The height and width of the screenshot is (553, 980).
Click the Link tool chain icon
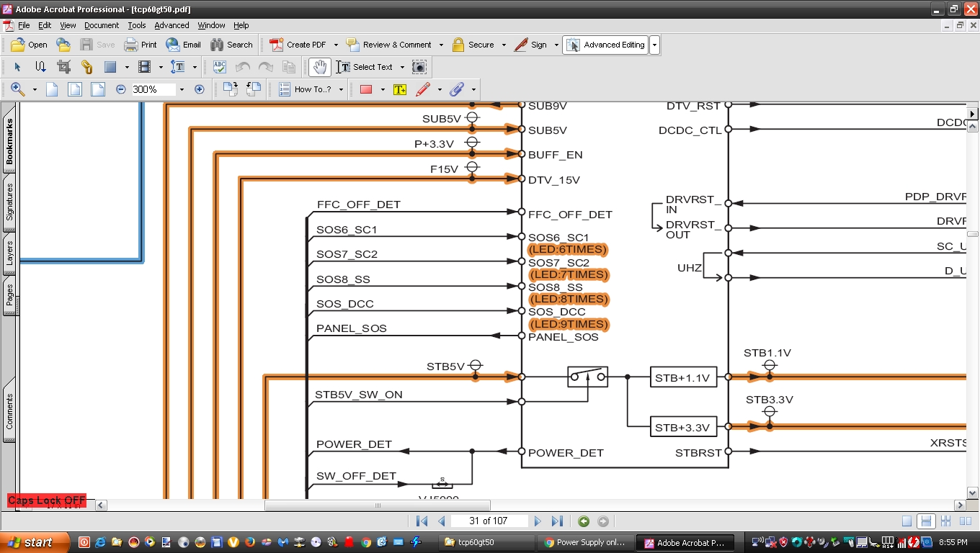[x=86, y=67]
